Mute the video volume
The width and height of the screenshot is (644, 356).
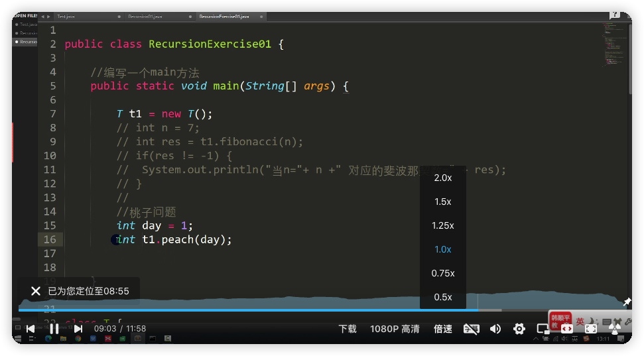tap(495, 329)
